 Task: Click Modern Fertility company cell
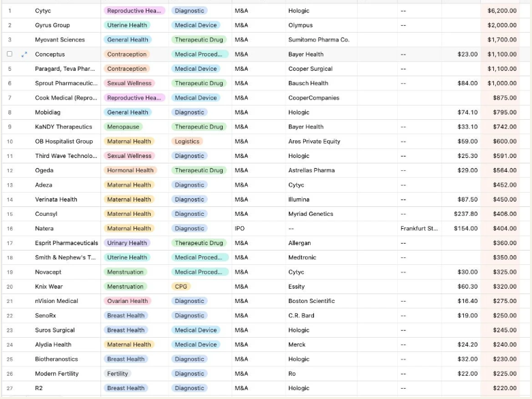tap(57, 374)
